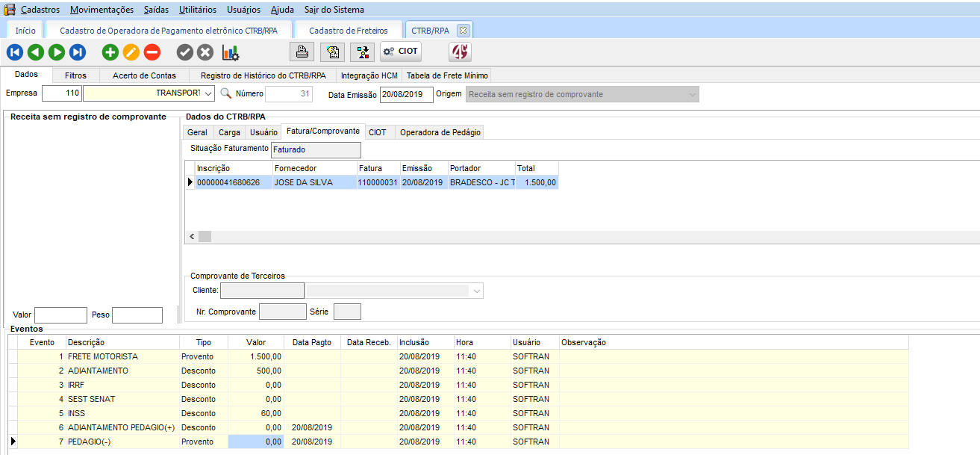Open the bar chart settings icon
Image resolution: width=980 pixels, height=455 pixels.
230,52
